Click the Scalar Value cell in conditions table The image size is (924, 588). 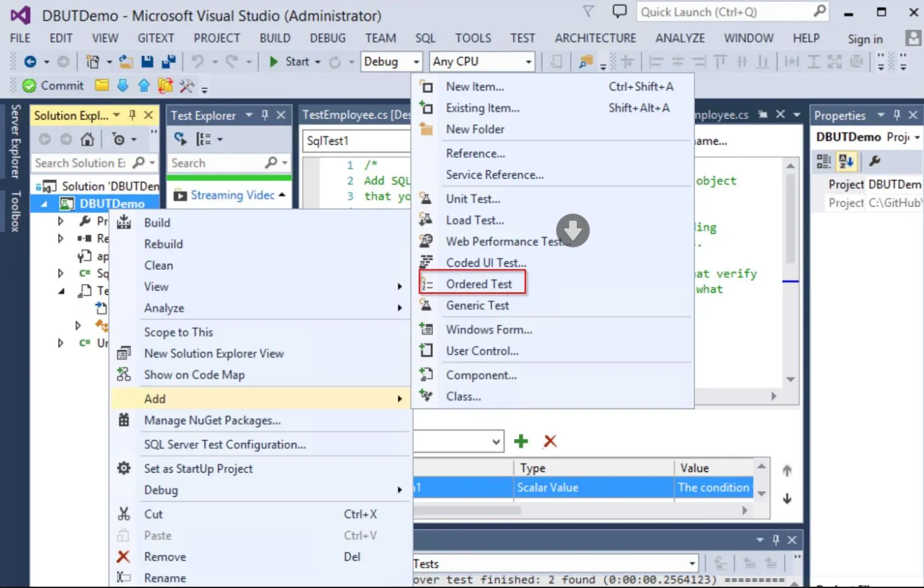point(593,488)
